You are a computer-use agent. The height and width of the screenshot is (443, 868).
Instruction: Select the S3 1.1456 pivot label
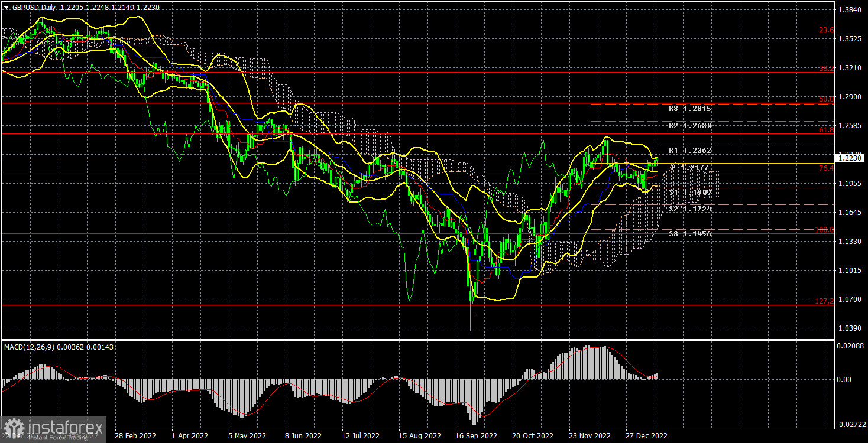690,234
